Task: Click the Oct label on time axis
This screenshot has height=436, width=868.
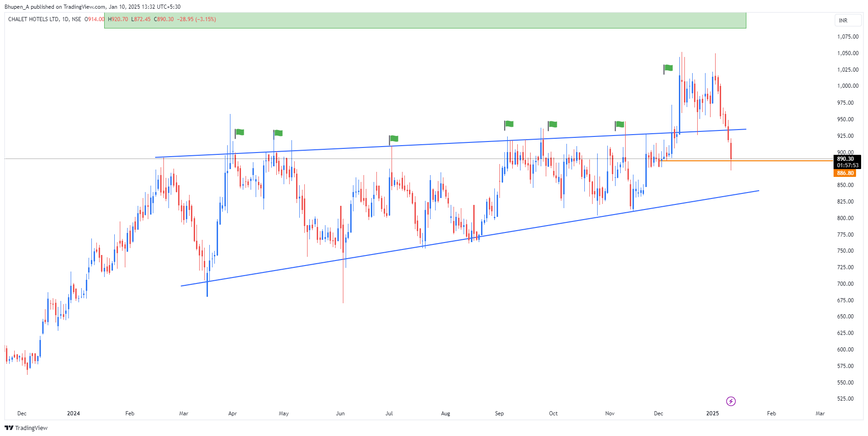Action: (554, 413)
